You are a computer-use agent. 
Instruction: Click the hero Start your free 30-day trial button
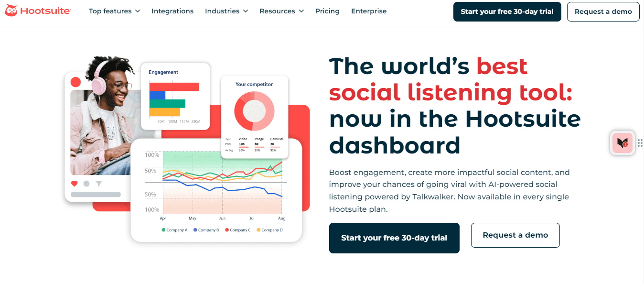coord(394,238)
